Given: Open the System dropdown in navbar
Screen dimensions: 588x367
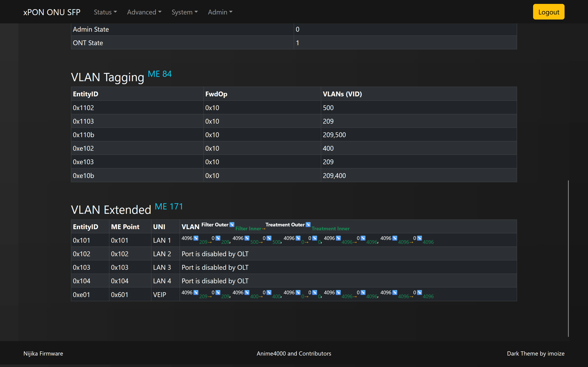Looking at the screenshot, I should [x=185, y=12].
